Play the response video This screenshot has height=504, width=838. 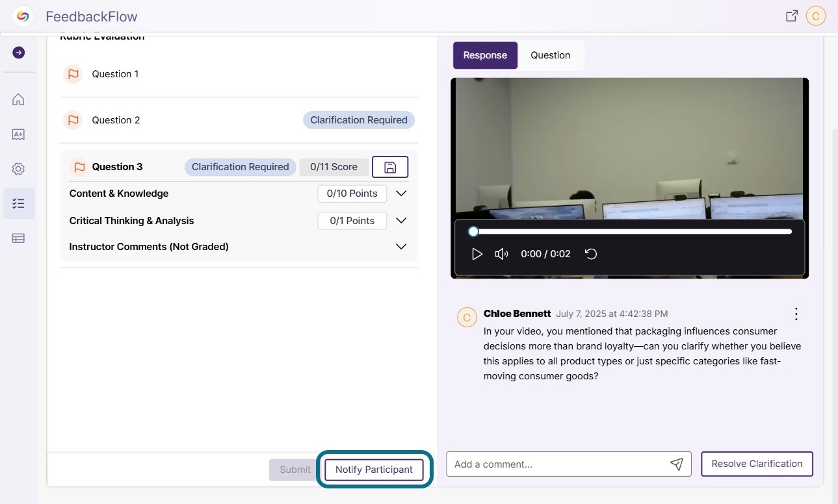(477, 254)
